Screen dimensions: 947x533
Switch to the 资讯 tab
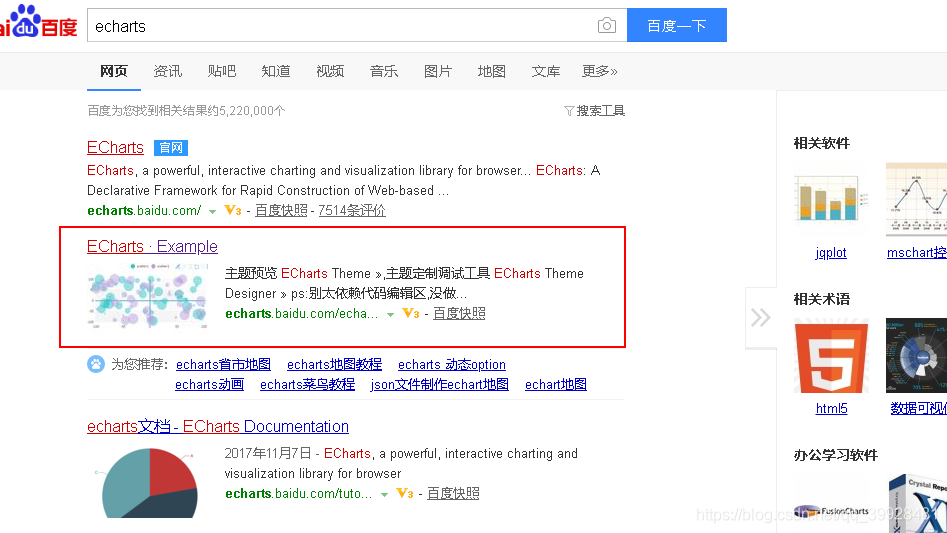point(167,71)
